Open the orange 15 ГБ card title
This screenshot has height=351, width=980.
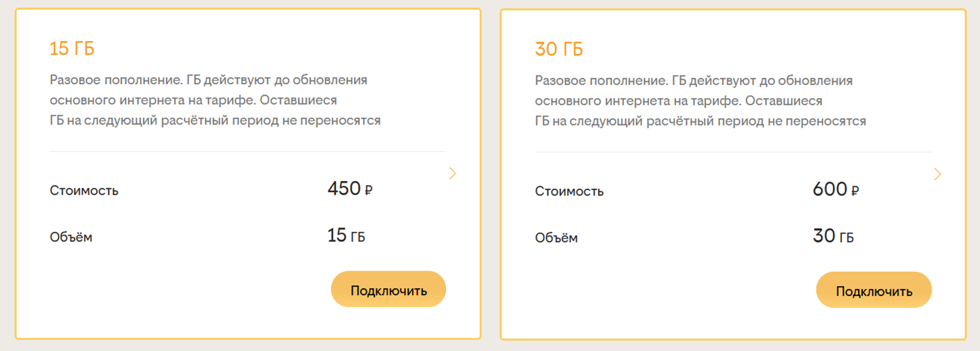(72, 49)
